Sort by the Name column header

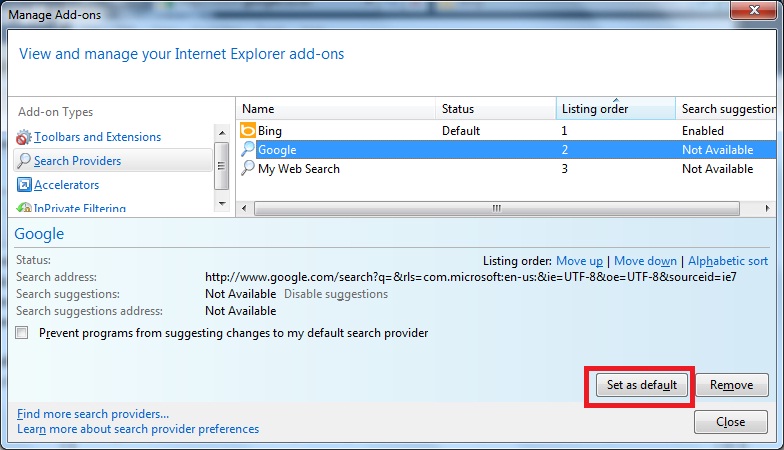point(336,108)
